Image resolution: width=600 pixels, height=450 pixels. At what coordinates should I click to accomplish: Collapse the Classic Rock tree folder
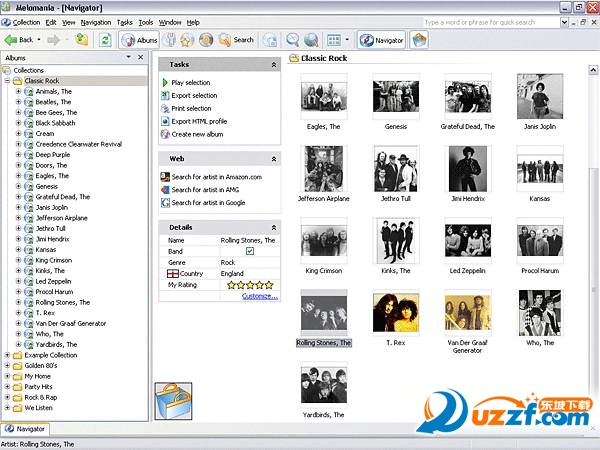pos(7,81)
